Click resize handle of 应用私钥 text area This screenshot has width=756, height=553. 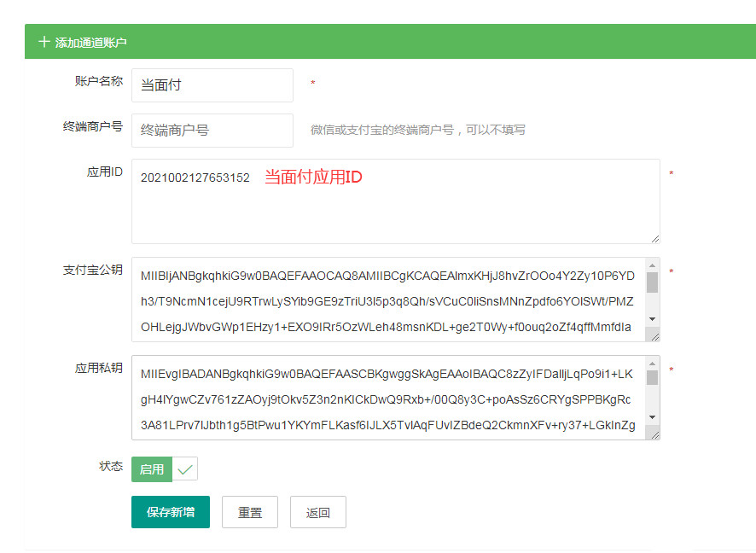[654, 434]
